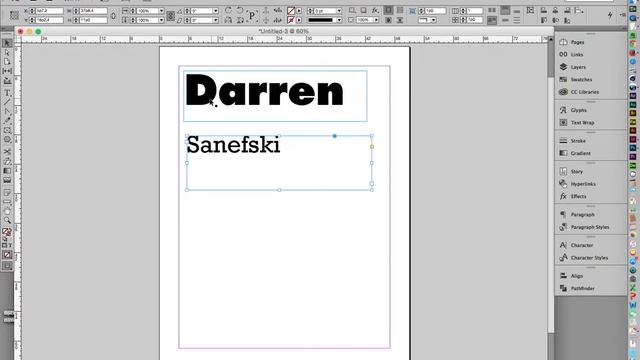
Task: Toggle screen mode at toolbox bottom
Action: point(7,267)
